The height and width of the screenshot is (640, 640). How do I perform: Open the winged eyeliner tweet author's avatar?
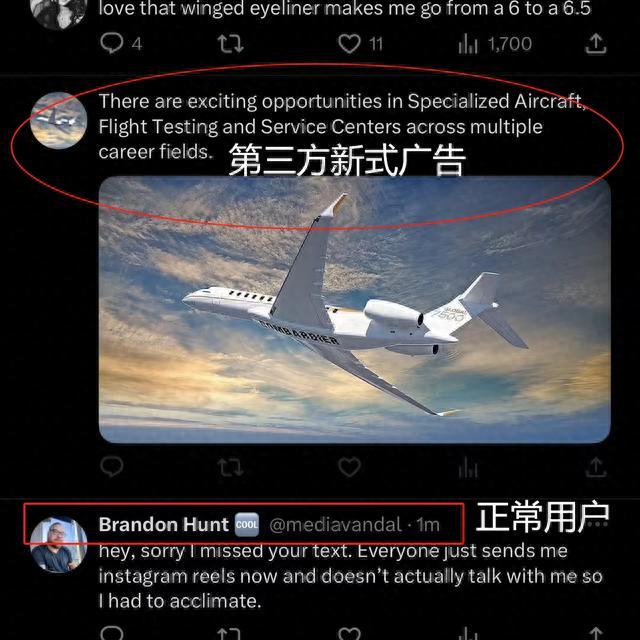tap(58, 10)
